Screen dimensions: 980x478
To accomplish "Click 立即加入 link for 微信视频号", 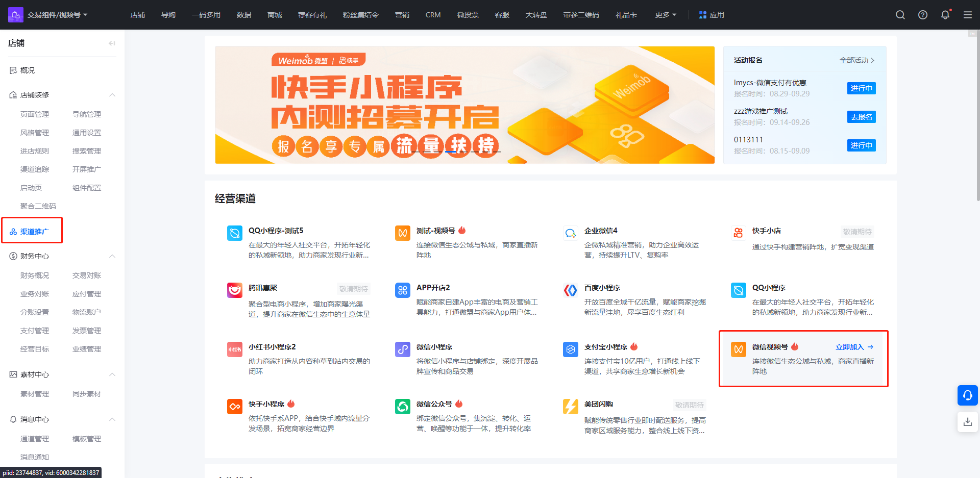I will tap(854, 347).
